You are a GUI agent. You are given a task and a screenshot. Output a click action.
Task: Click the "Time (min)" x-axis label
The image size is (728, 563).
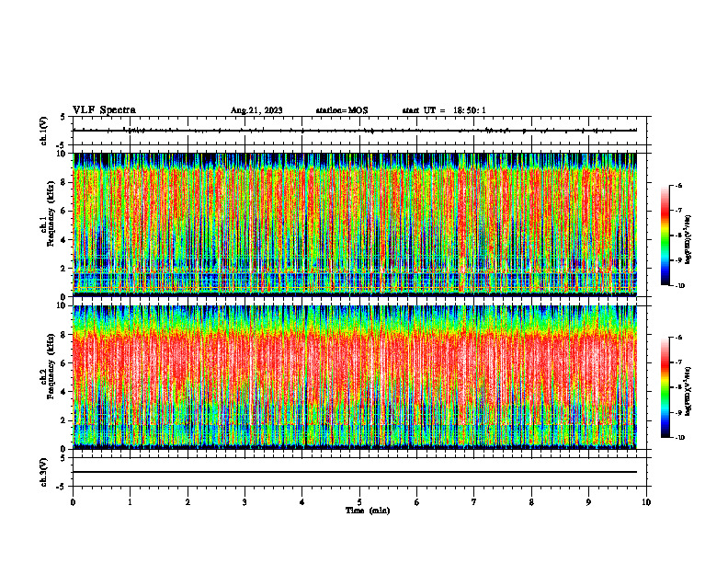(x=368, y=511)
